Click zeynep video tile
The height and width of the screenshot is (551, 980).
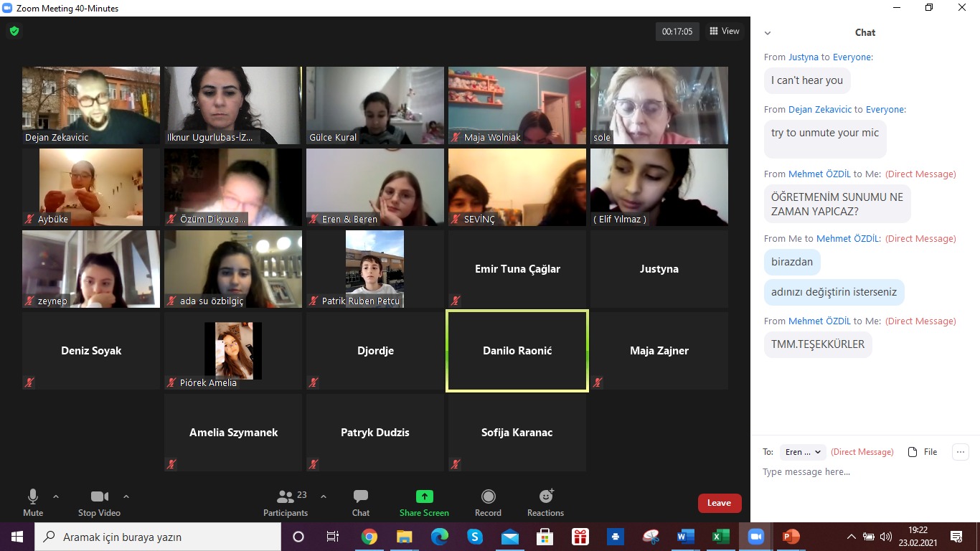pos(91,269)
